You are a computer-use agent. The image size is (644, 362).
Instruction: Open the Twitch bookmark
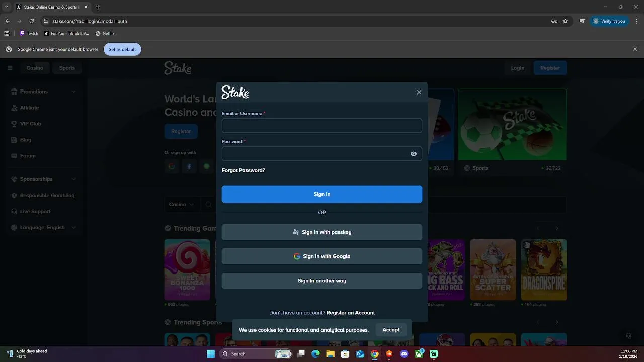point(29,34)
